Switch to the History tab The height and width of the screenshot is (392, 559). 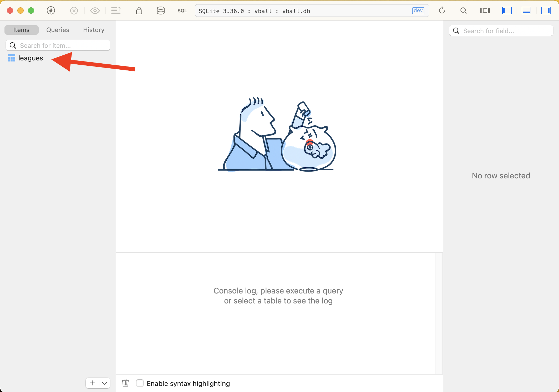(x=94, y=30)
